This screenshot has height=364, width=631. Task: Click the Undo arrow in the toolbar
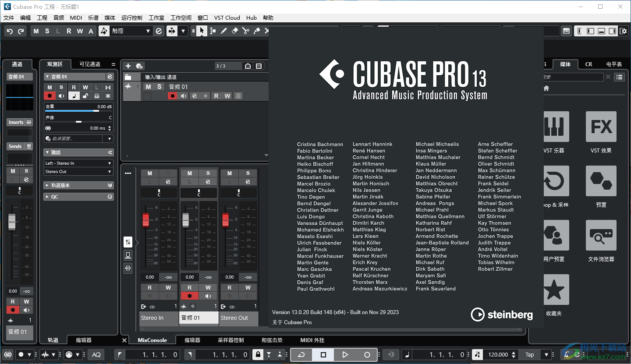point(10,31)
